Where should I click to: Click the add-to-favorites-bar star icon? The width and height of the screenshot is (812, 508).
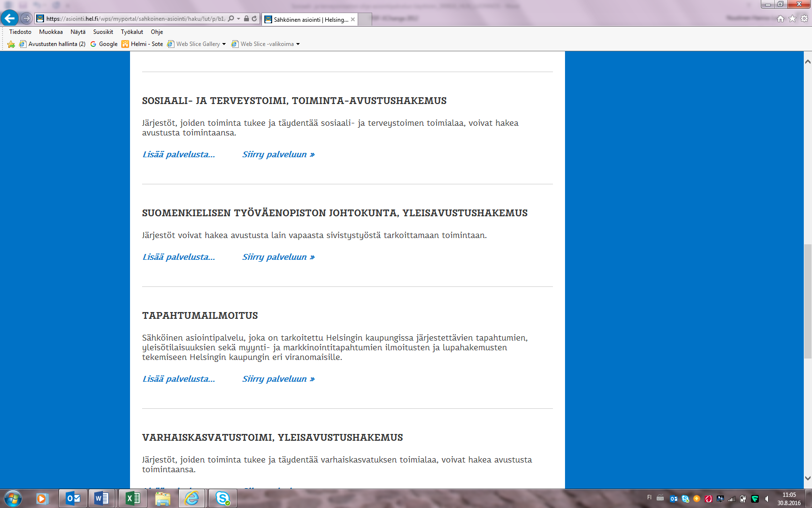11,44
